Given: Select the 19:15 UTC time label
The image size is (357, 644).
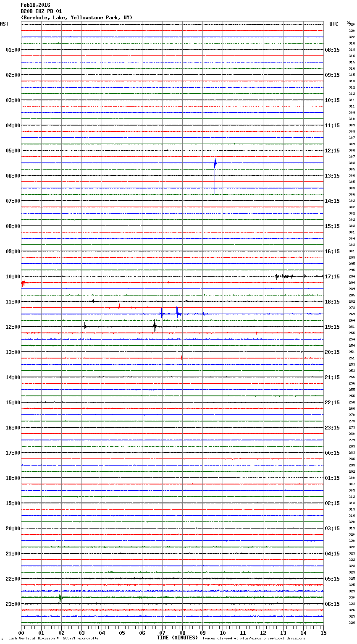Looking at the screenshot, I should tap(332, 327).
